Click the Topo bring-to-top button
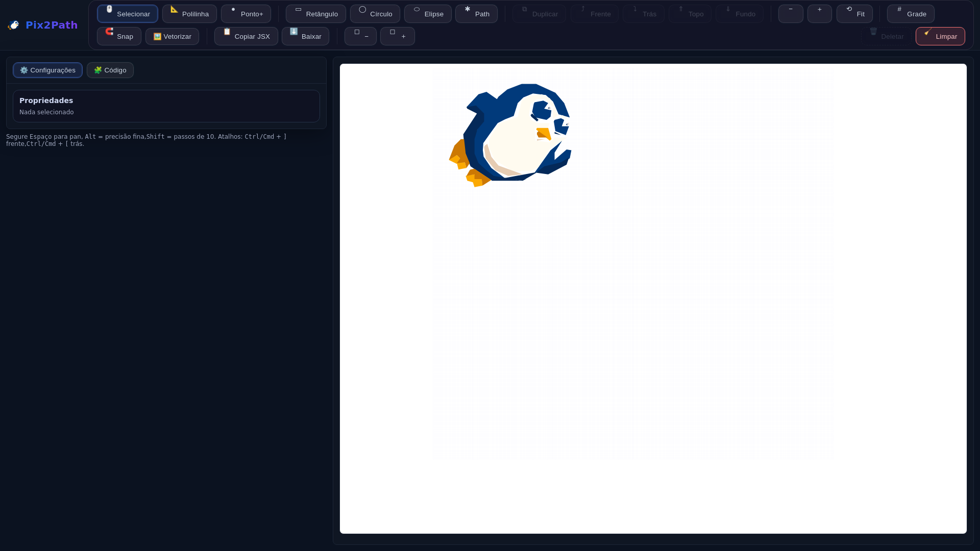980x551 pixels. pyautogui.click(x=690, y=14)
